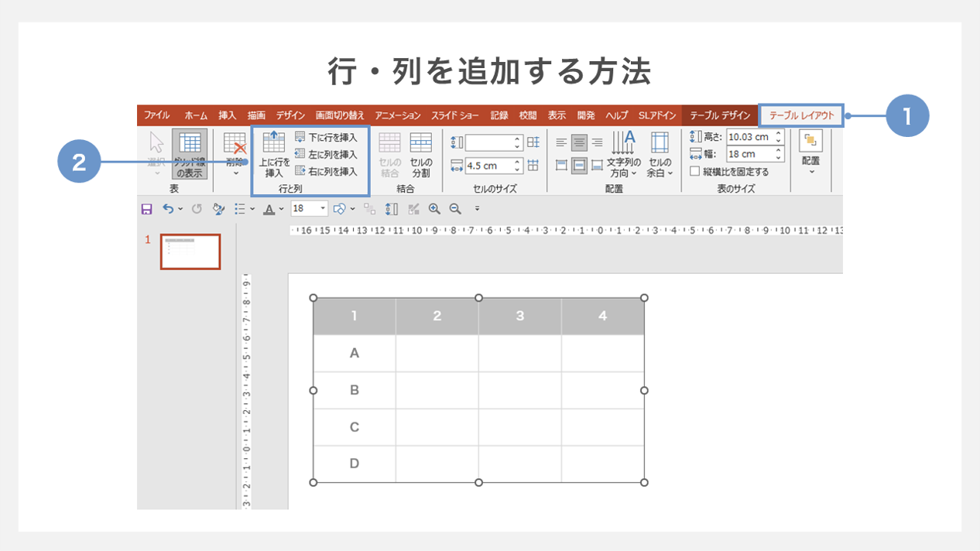Distribute rows evenly icon
Image resolution: width=980 pixels, height=551 pixels.
click(x=533, y=142)
